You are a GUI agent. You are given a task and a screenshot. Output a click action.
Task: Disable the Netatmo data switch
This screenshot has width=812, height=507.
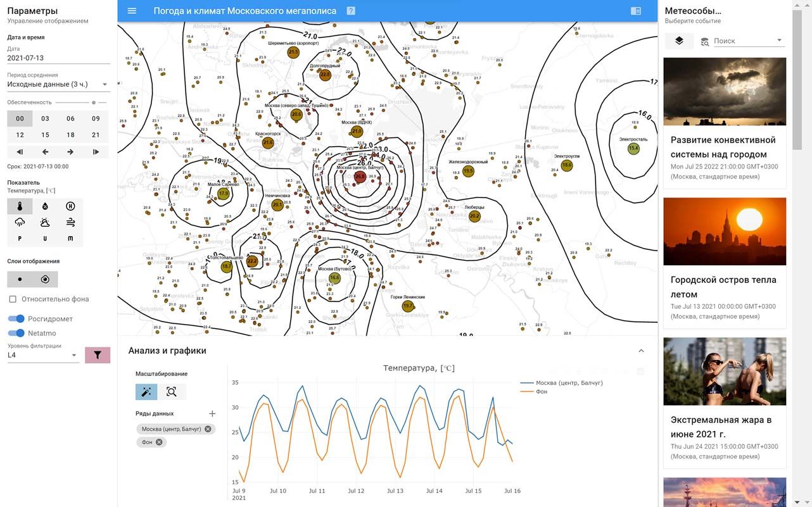click(16, 333)
